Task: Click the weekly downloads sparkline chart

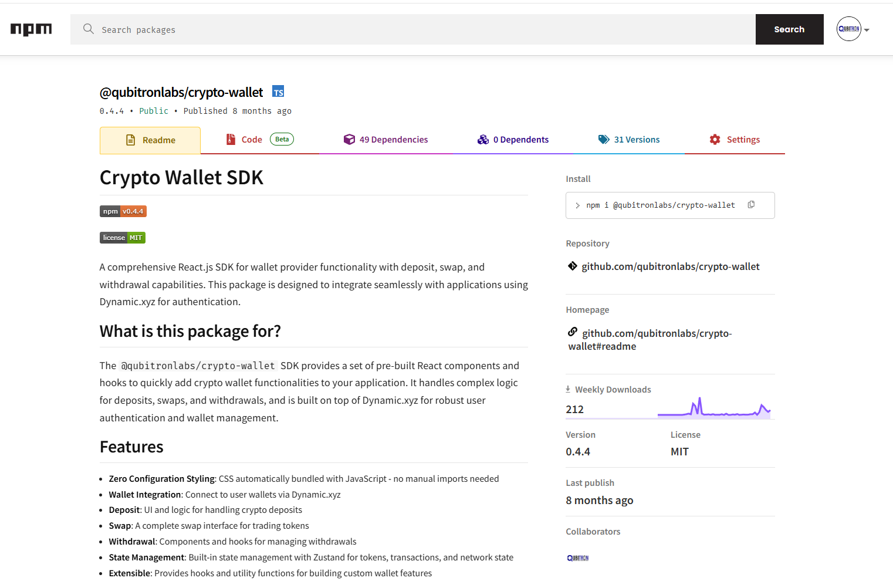Action: pos(714,407)
